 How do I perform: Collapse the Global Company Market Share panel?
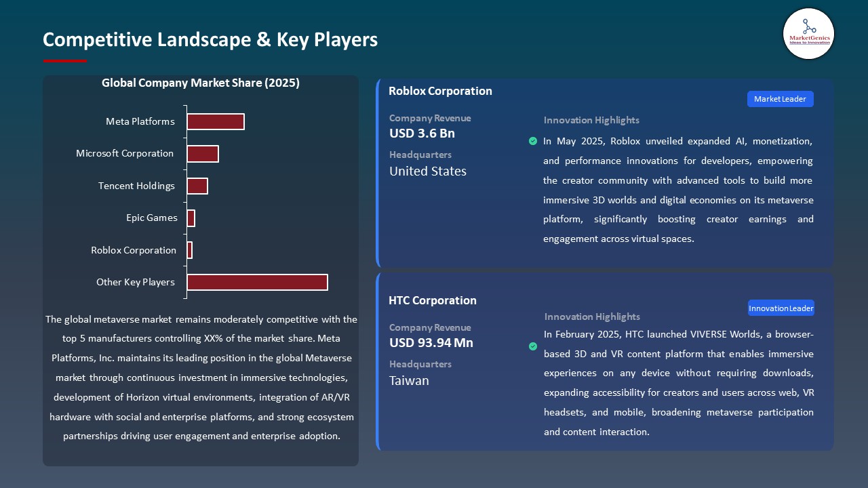click(x=201, y=83)
